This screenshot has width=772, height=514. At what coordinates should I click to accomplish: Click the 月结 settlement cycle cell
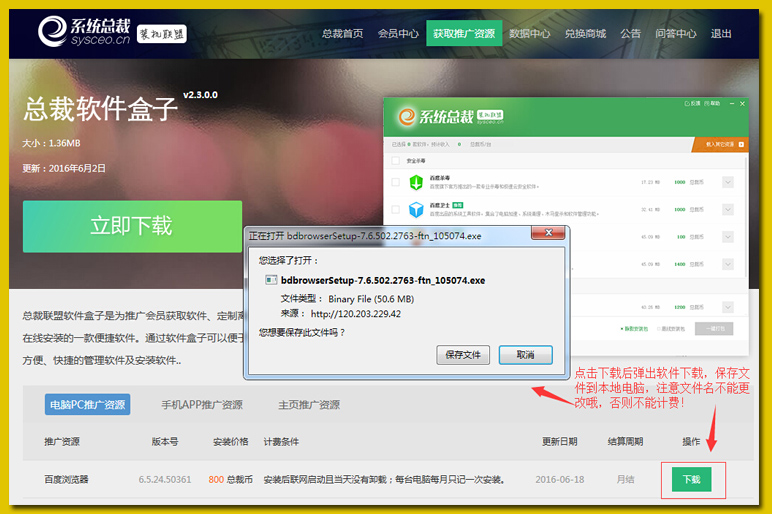click(625, 479)
